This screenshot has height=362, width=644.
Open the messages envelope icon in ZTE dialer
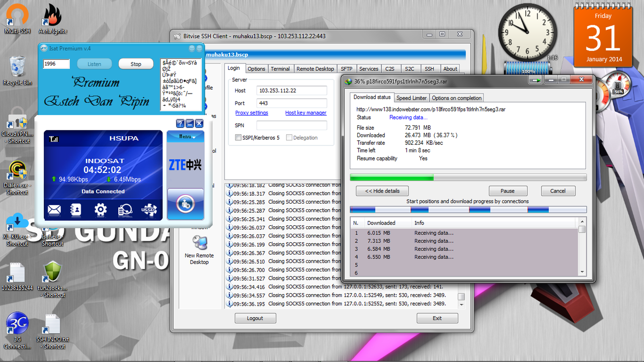pos(54,210)
